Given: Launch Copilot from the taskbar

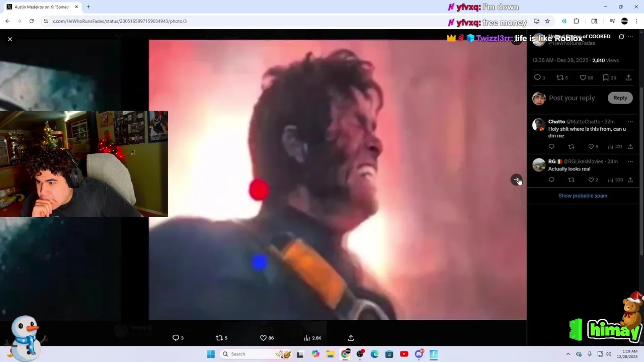Looking at the screenshot, I should coord(315,354).
